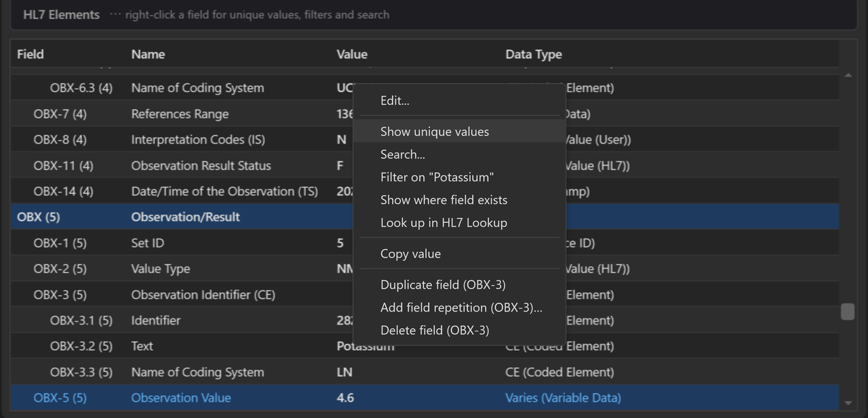Select the OBX-2 (5) field row
Viewport: 868px width, 418px height.
tap(425, 268)
